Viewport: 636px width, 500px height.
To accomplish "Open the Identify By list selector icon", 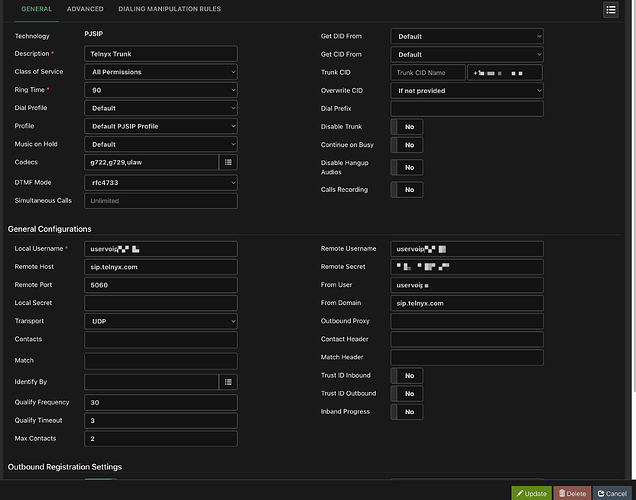I will pos(228,382).
